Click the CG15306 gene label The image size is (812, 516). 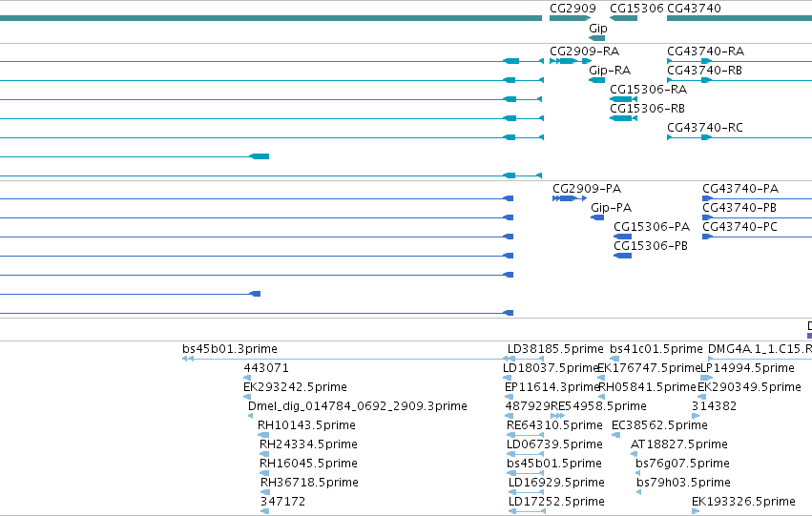tap(636, 9)
